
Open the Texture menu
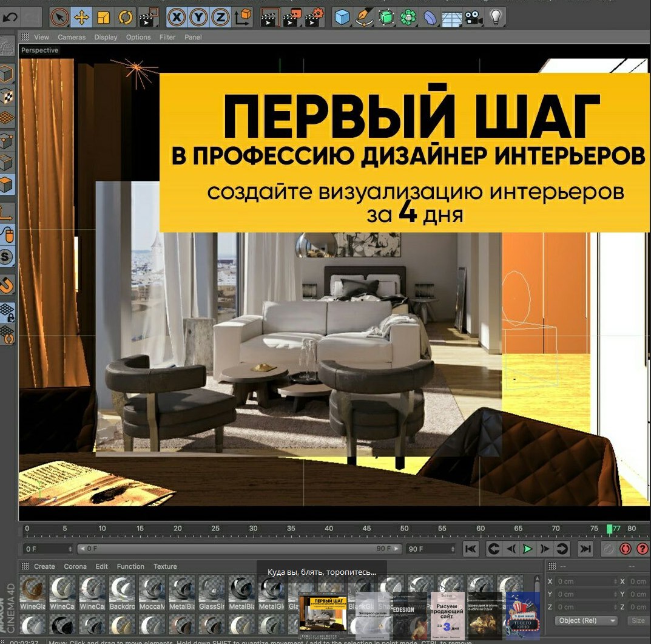tap(165, 566)
